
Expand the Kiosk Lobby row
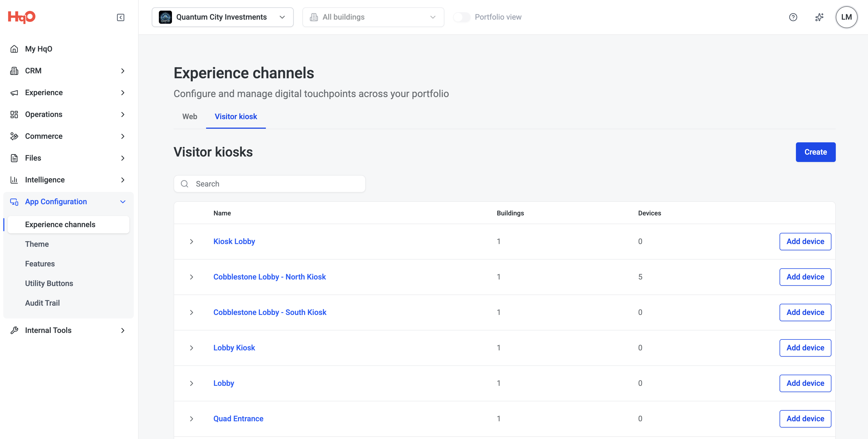click(191, 241)
